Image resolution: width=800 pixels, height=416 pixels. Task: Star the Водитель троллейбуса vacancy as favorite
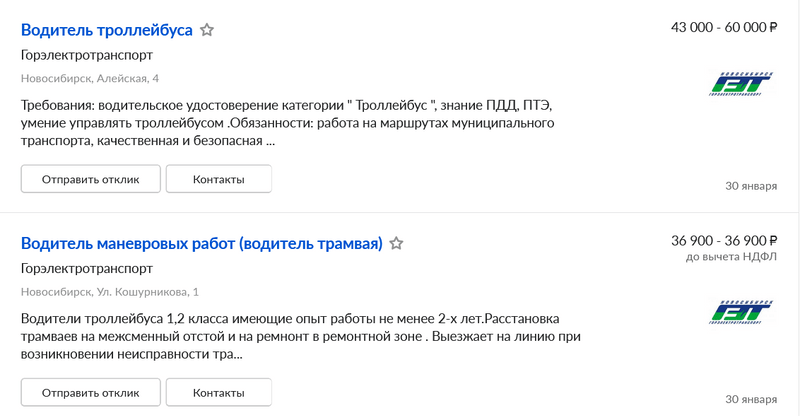click(207, 30)
